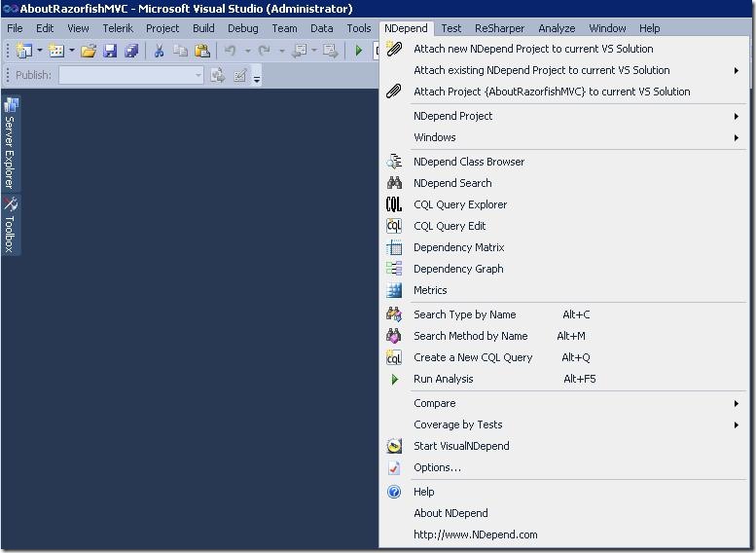The height and width of the screenshot is (553, 756).
Task: Click the Create Publish Settings icon
Action: tap(239, 75)
